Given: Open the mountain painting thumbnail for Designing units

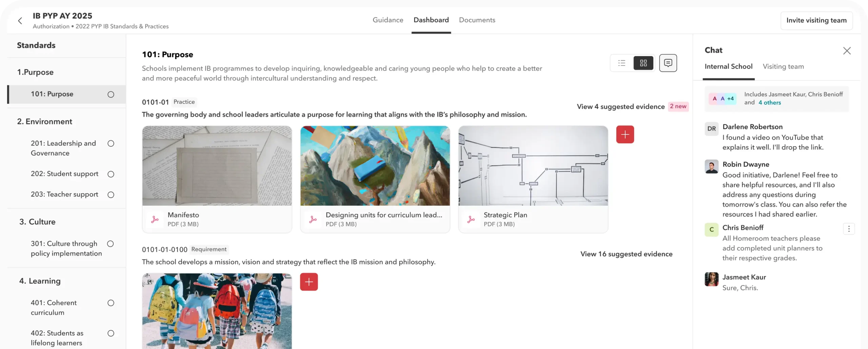Looking at the screenshot, I should click(x=375, y=166).
